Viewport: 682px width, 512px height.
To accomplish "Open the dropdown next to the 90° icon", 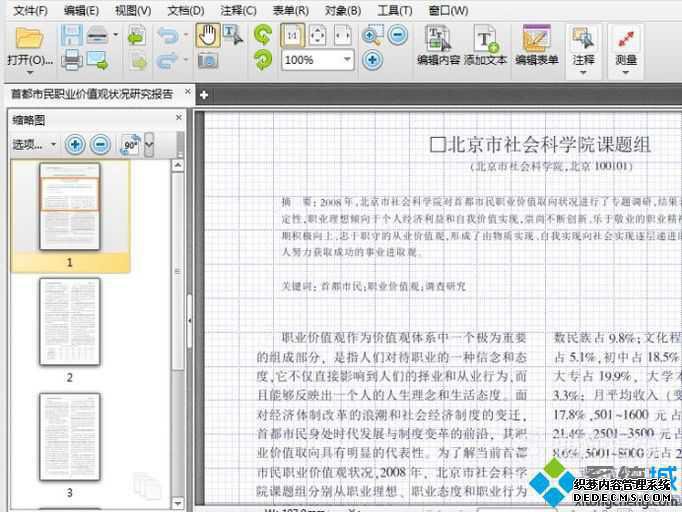I will click(x=149, y=144).
